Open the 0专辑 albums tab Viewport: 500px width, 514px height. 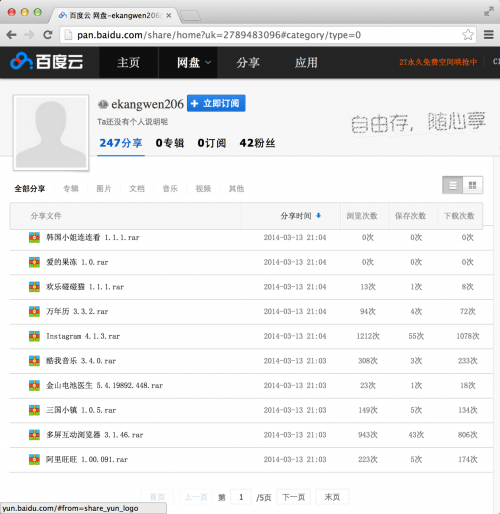point(170,143)
